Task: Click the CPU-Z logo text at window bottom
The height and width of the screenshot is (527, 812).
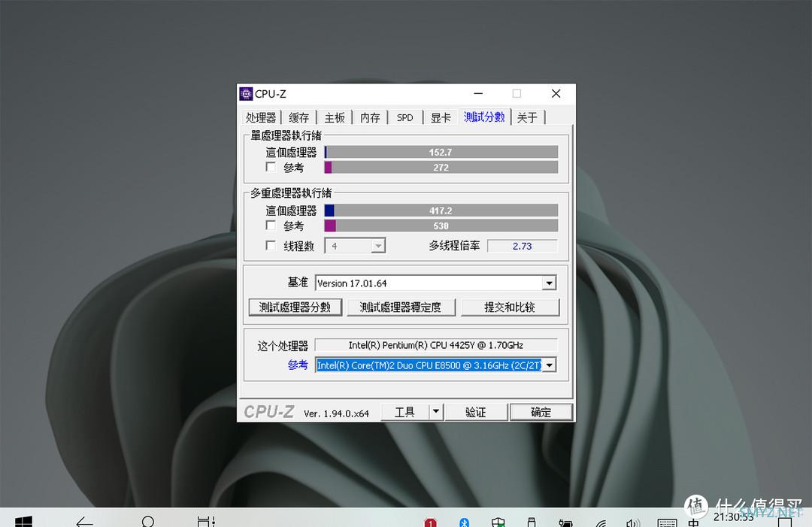Action: (269, 411)
